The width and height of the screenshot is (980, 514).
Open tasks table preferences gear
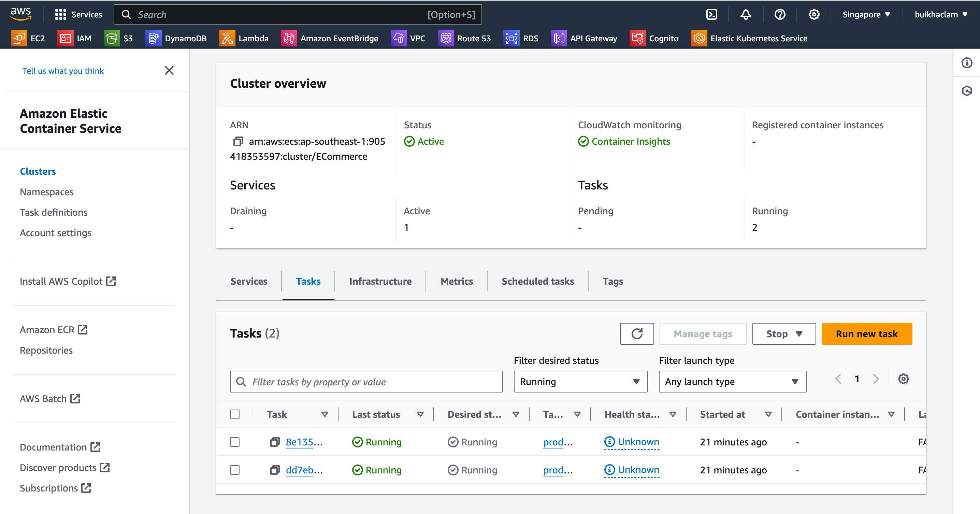(x=904, y=379)
